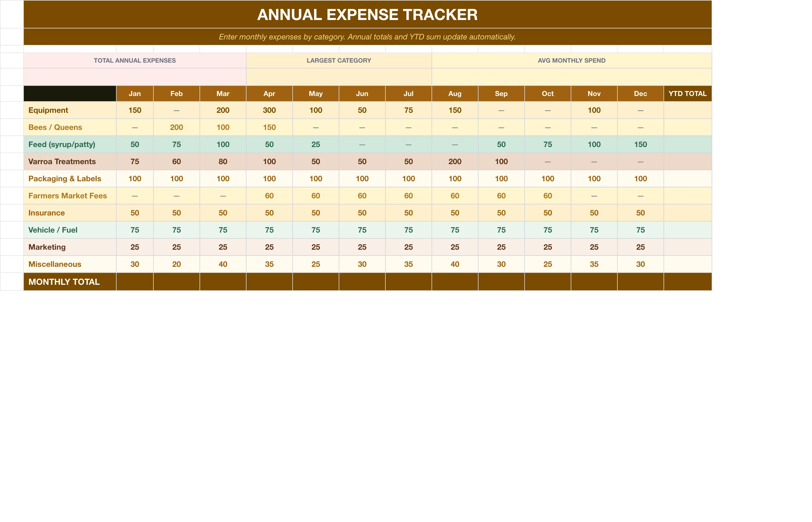812x522 pixels.
Task: Select the Mar column header
Action: click(x=223, y=94)
